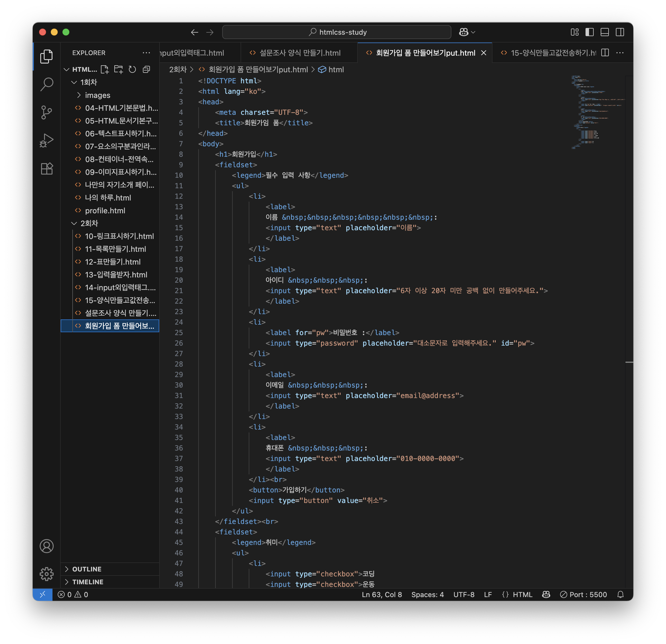Image resolution: width=666 pixels, height=644 pixels.
Task: Collapse all folders in Explorer
Action: [146, 70]
